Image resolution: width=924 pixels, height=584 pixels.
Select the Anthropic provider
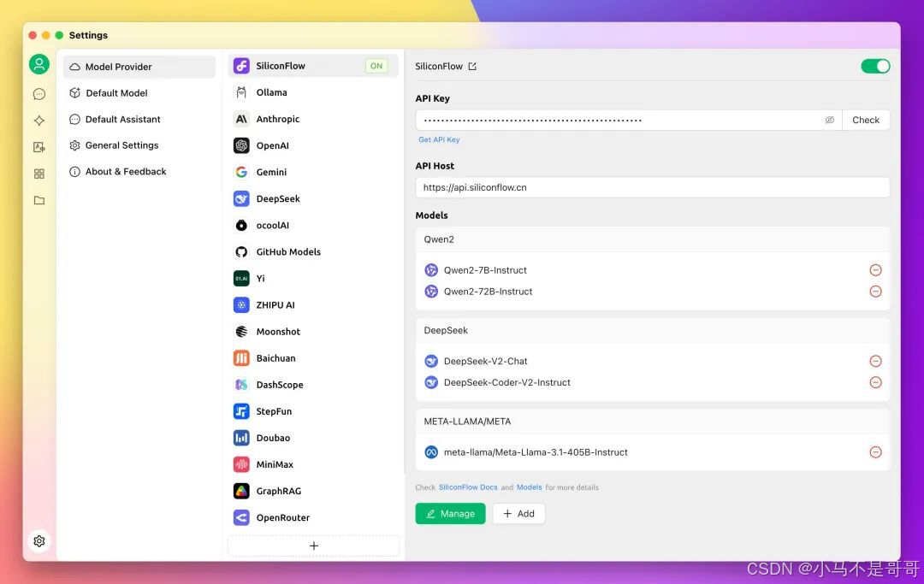[313, 119]
